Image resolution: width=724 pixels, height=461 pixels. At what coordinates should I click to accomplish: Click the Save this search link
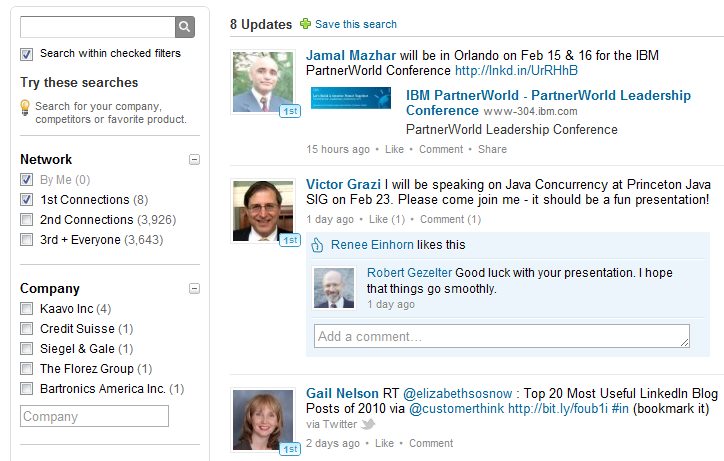(355, 24)
